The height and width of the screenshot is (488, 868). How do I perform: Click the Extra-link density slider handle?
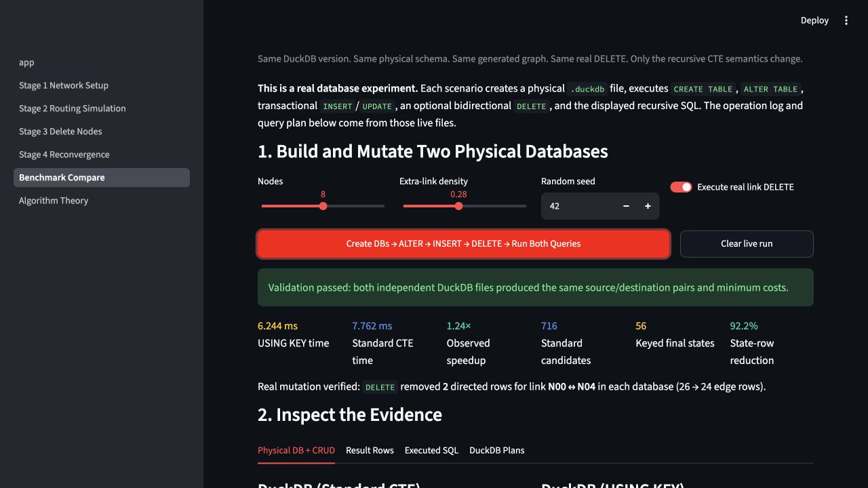tap(458, 206)
